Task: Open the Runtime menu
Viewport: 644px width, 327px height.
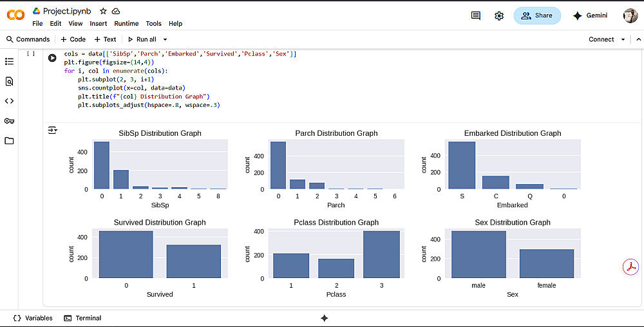Action: (126, 23)
